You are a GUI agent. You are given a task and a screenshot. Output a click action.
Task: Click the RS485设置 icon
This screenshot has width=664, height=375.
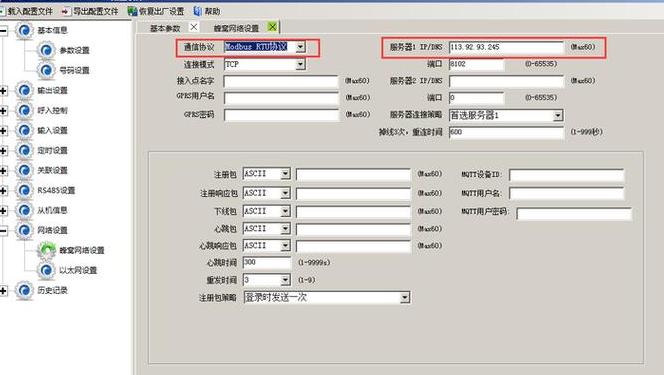pos(24,190)
